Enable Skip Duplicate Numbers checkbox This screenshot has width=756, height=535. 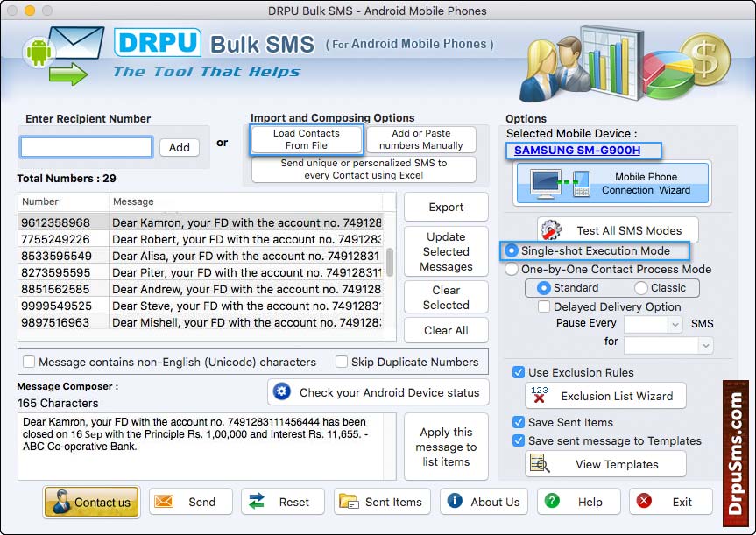(x=342, y=362)
